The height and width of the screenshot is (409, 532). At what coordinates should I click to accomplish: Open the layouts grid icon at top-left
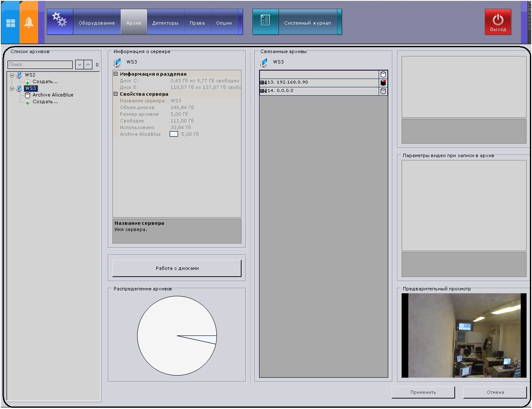[10, 23]
